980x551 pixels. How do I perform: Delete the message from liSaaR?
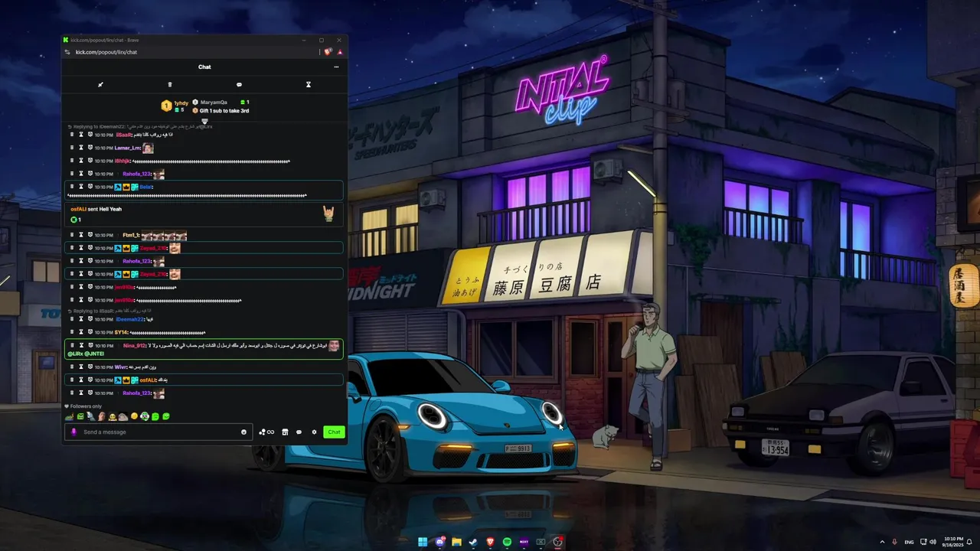click(x=72, y=135)
